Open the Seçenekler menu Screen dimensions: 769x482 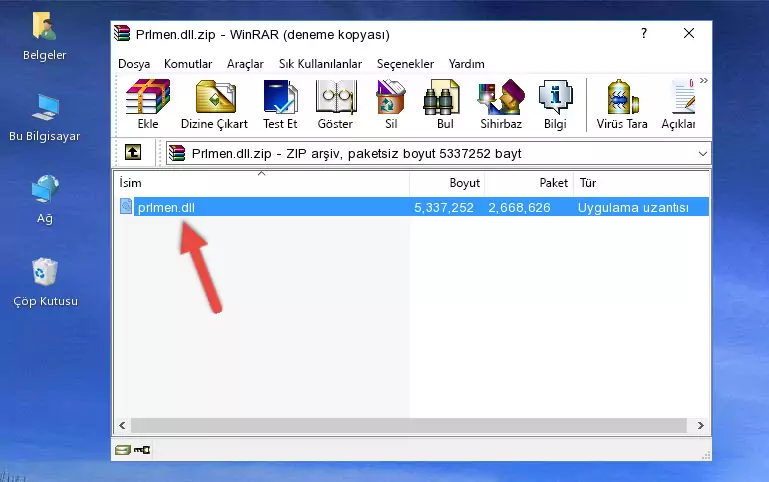point(405,64)
